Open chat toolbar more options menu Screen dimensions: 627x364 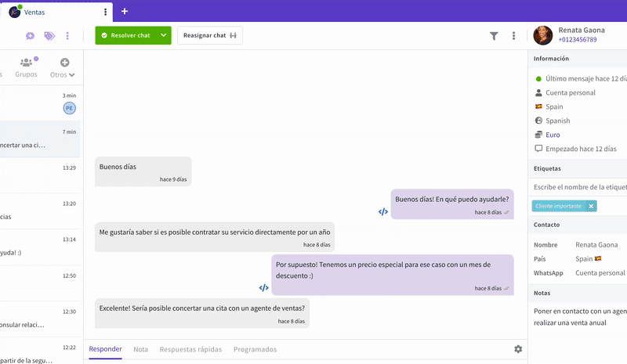pyautogui.click(x=513, y=36)
